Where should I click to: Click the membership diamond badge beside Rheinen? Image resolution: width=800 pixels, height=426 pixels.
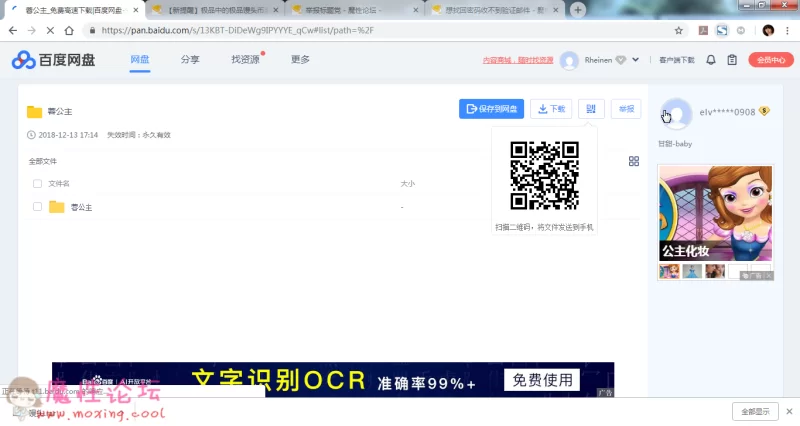pos(620,60)
